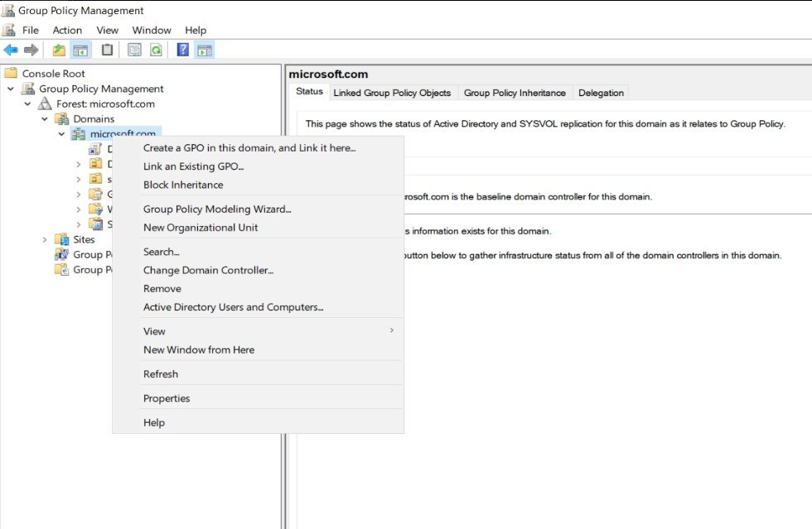The height and width of the screenshot is (529, 812).
Task: Select Block Inheritance in context menu
Action: tap(258, 185)
